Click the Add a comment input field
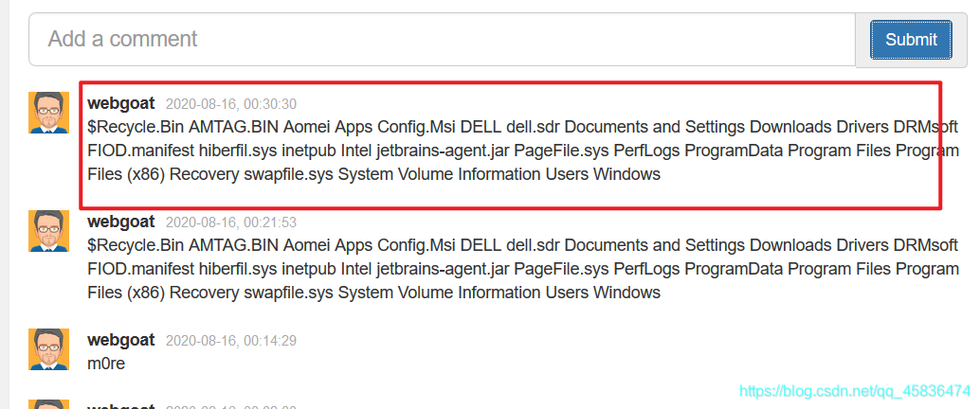980x409 pixels. click(x=442, y=40)
